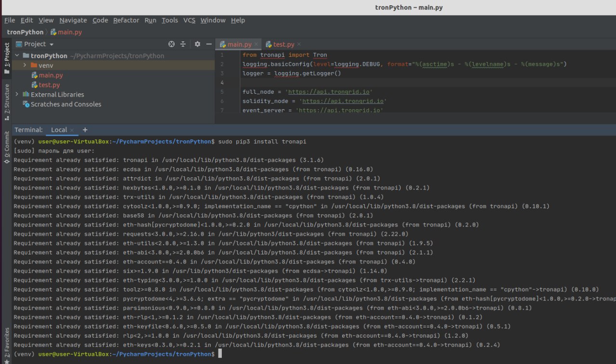Add a new terminal session with plus icon
The width and height of the screenshot is (616, 364).
pyautogui.click(x=85, y=130)
